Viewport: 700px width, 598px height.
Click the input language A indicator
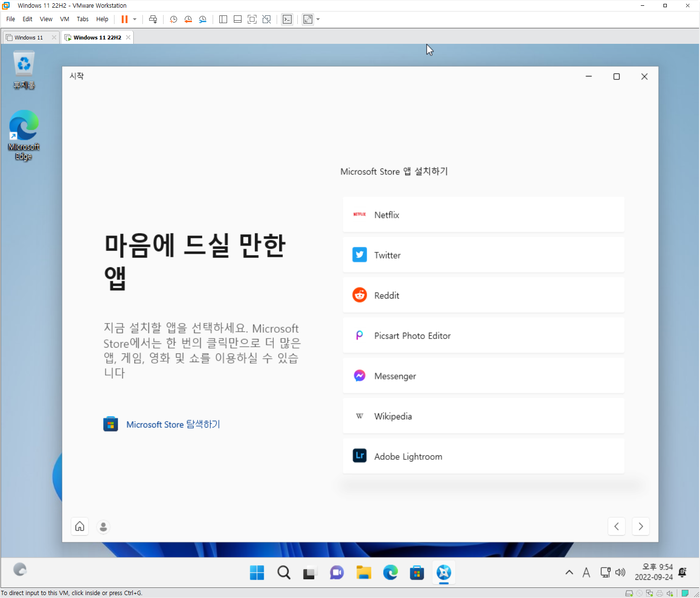pyautogui.click(x=586, y=572)
